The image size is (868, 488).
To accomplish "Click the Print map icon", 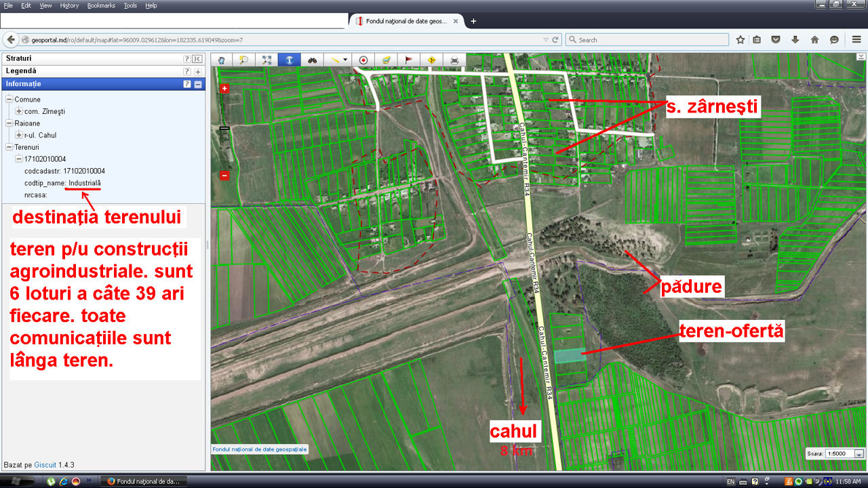I will tap(454, 60).
